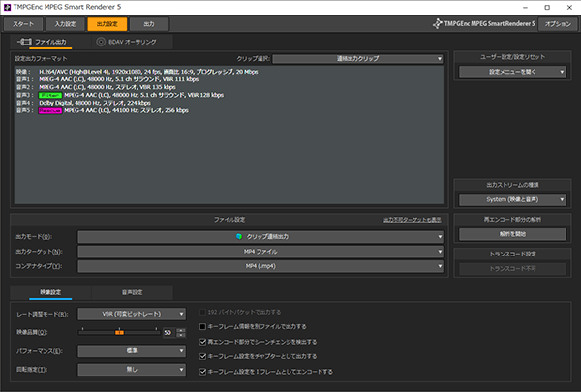Open the 出力モード dropdown

click(260, 237)
